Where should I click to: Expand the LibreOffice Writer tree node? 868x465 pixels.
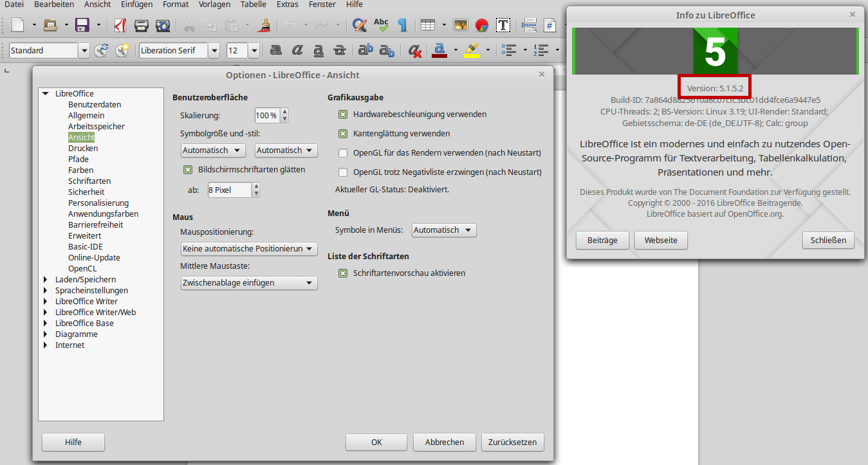45,302
